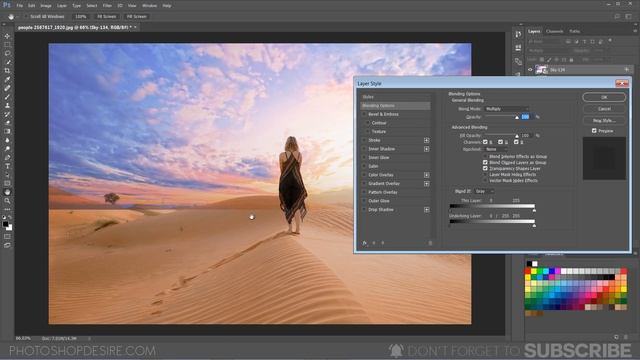
Task: Select the Brush tool
Action: [x=7, y=97]
